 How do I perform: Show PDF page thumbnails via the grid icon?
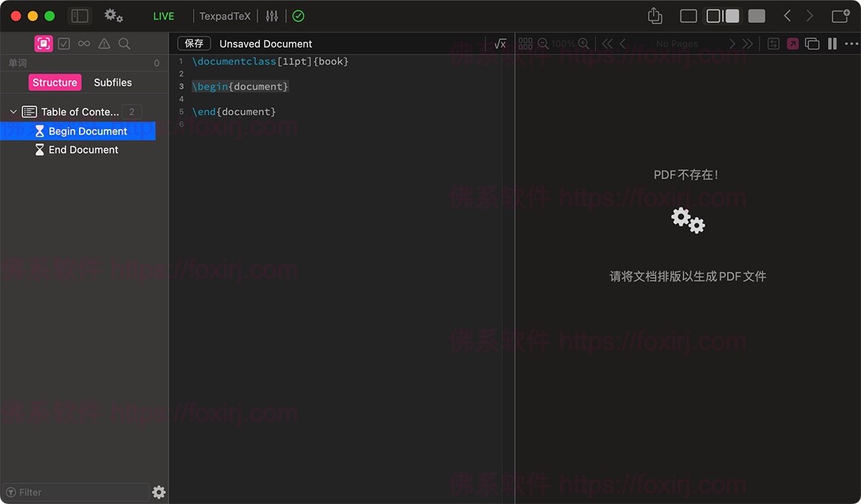[526, 43]
